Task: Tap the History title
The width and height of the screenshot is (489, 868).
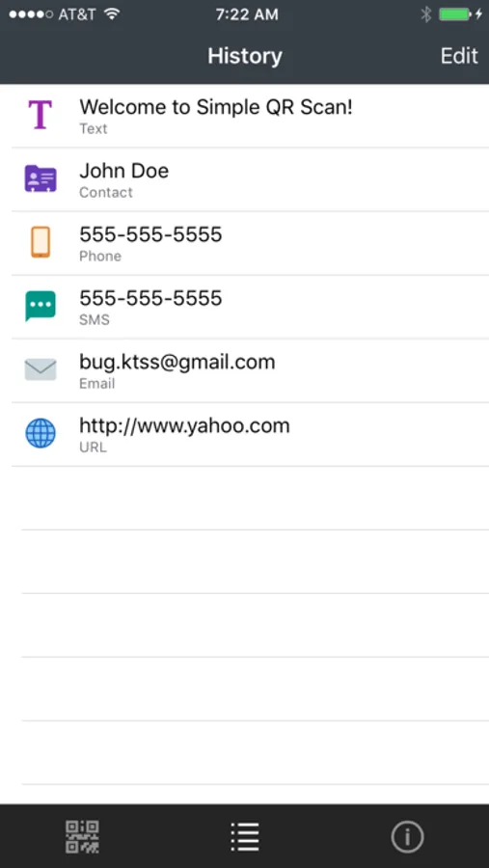Action: pos(245,56)
